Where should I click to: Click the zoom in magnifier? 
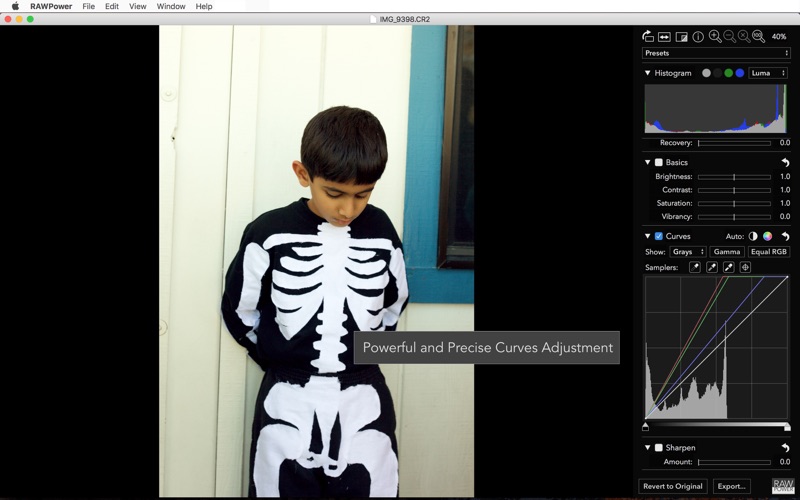coord(715,36)
